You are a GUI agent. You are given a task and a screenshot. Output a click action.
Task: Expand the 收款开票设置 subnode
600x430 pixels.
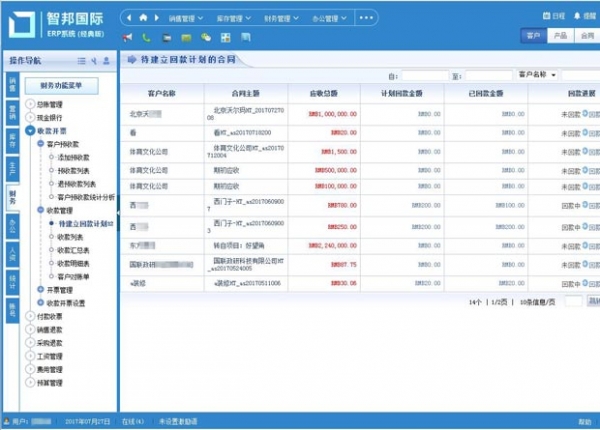click(x=41, y=303)
